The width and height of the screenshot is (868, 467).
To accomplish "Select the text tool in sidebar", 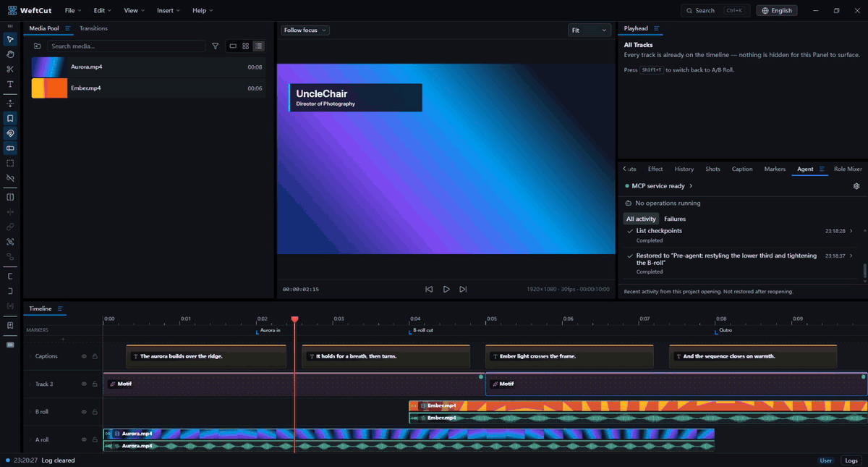I will point(10,84).
